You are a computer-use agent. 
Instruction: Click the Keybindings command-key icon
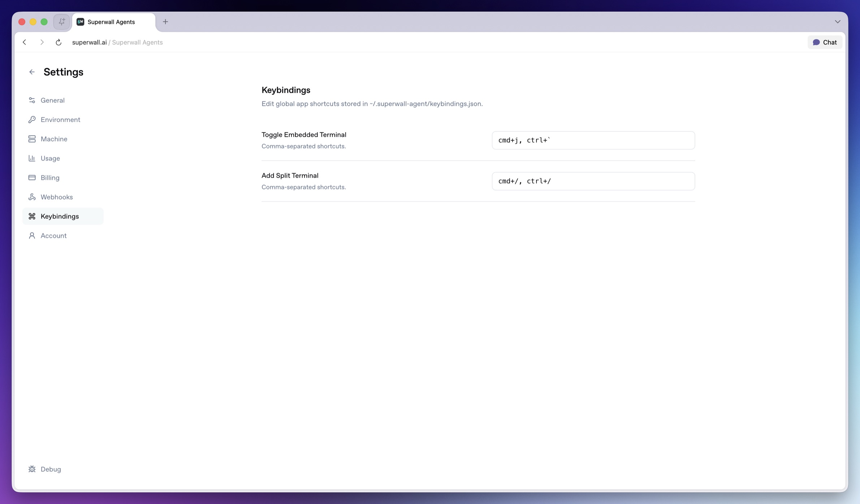[32, 216]
